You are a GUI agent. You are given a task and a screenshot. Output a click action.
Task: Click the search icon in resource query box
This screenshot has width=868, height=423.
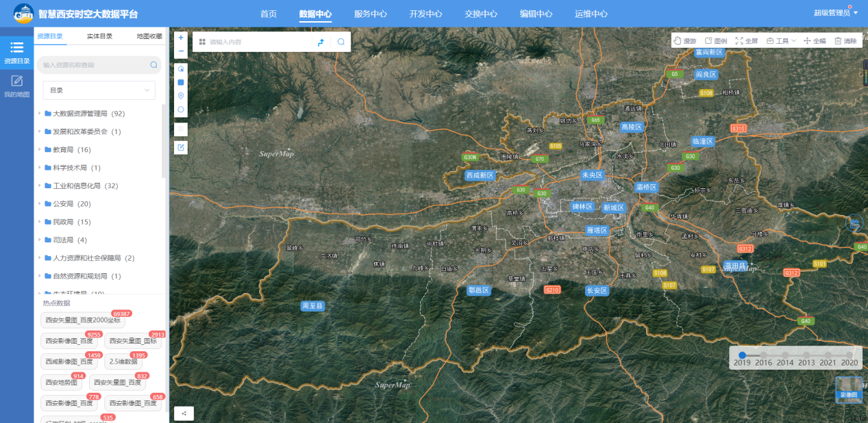[153, 65]
